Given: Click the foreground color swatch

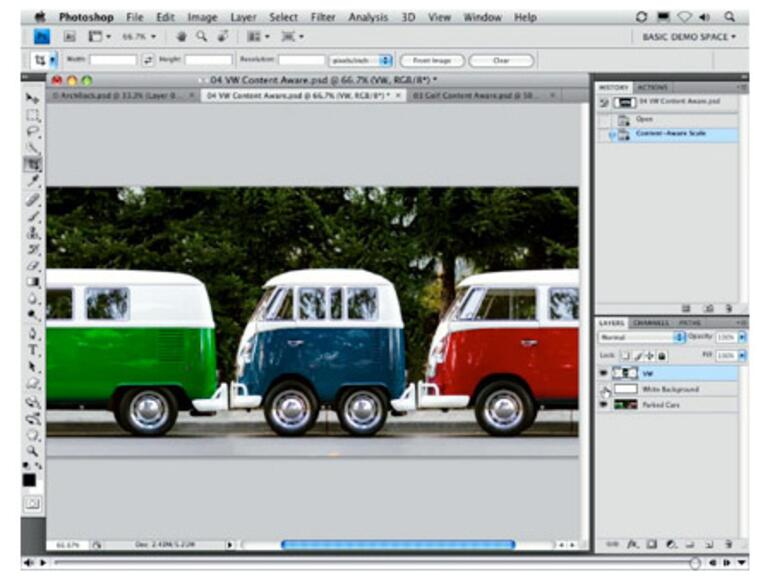Looking at the screenshot, I should (x=29, y=480).
